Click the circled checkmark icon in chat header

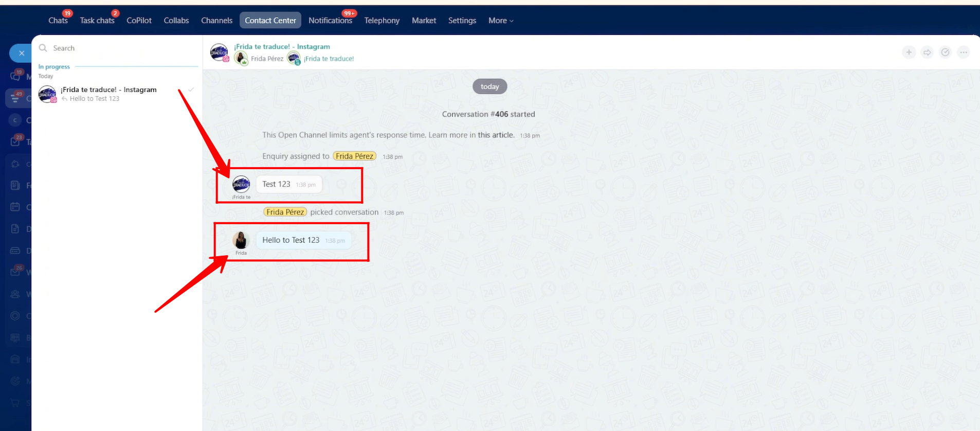click(945, 52)
